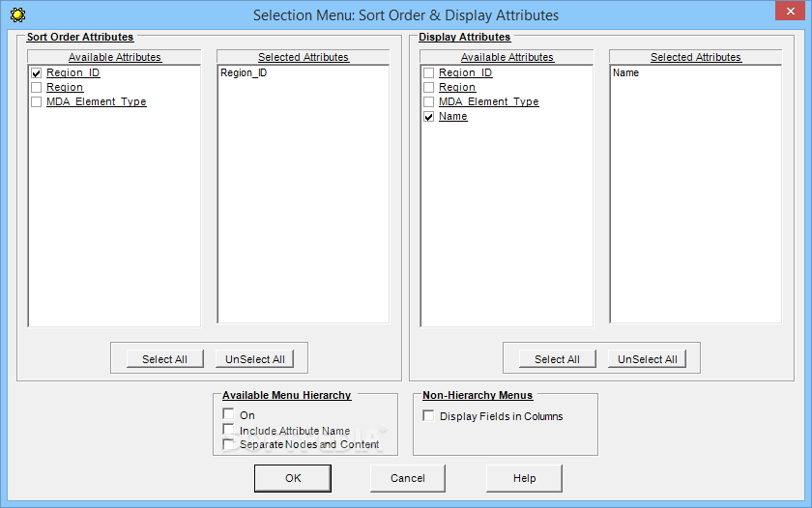812x508 pixels.
Task: Click UnSelect All under Display Attributes
Action: tap(648, 359)
